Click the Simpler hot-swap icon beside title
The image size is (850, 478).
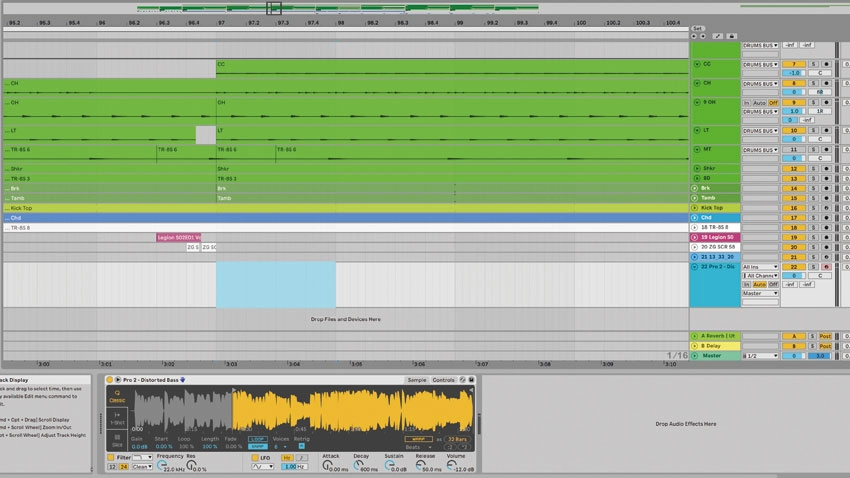coord(462,380)
